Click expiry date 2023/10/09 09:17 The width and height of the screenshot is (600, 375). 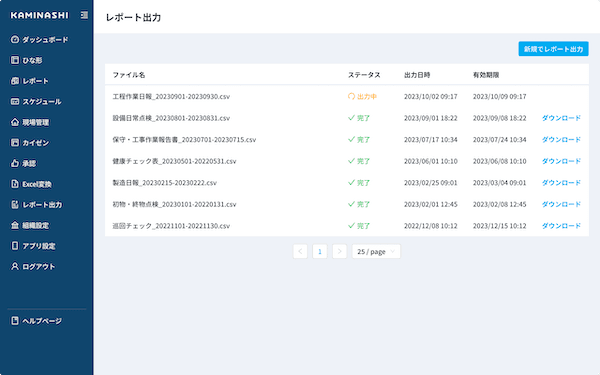click(499, 96)
